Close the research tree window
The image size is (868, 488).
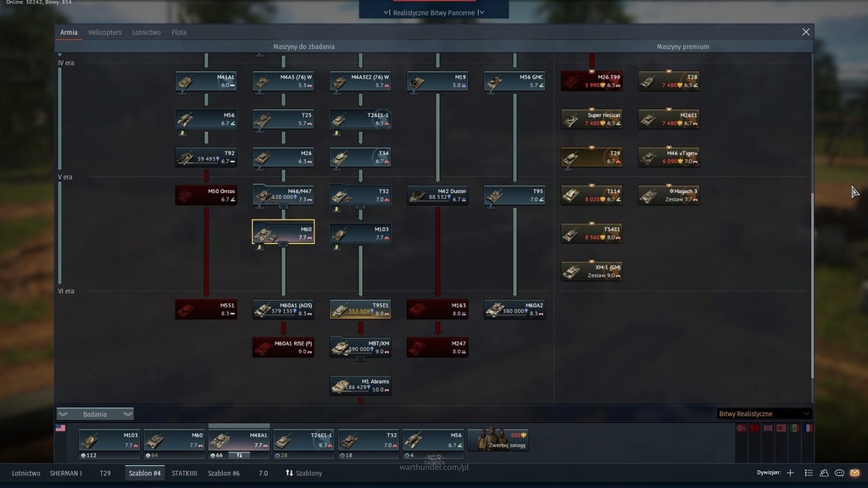[x=806, y=32]
